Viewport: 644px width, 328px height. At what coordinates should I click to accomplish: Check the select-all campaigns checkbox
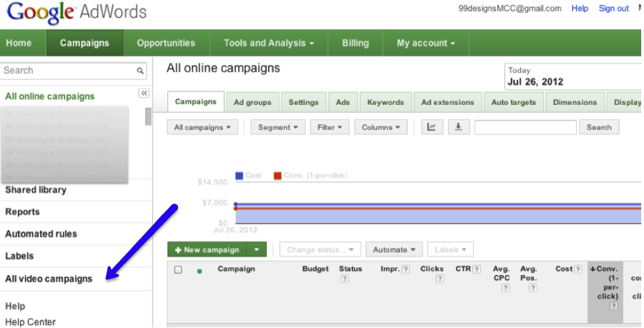click(178, 270)
